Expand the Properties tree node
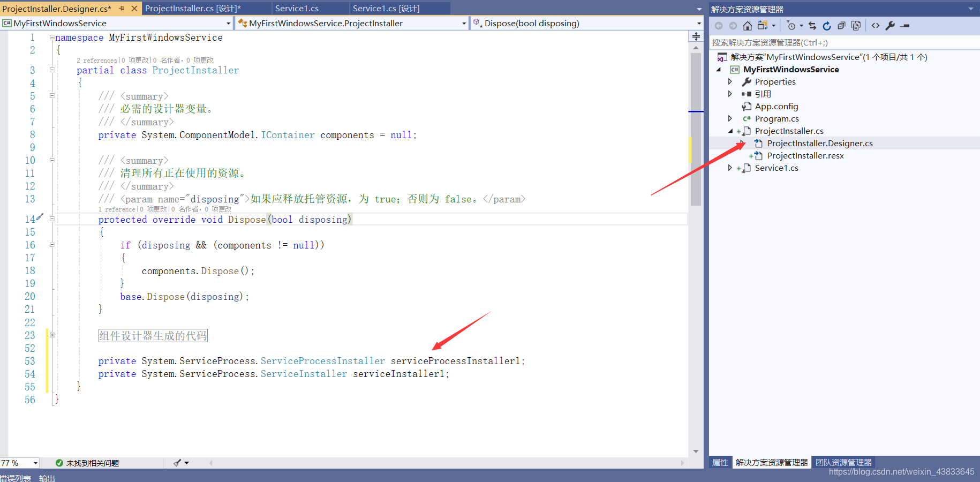 (x=730, y=82)
